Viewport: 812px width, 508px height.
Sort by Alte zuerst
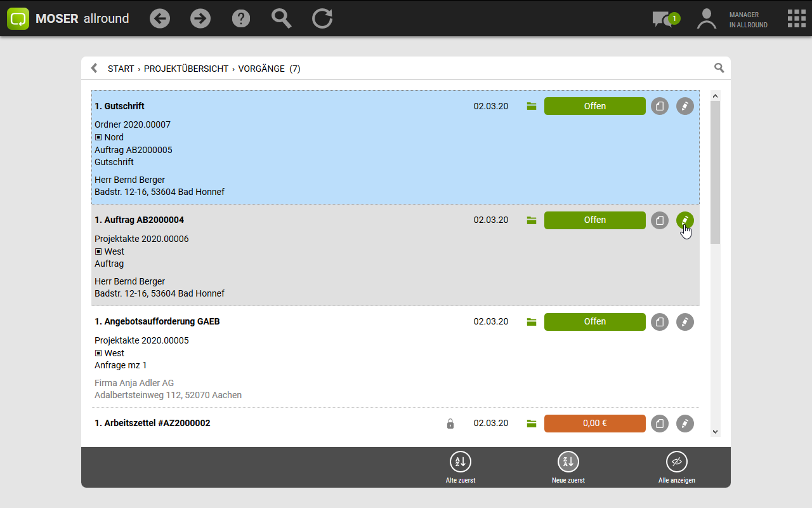click(x=460, y=467)
